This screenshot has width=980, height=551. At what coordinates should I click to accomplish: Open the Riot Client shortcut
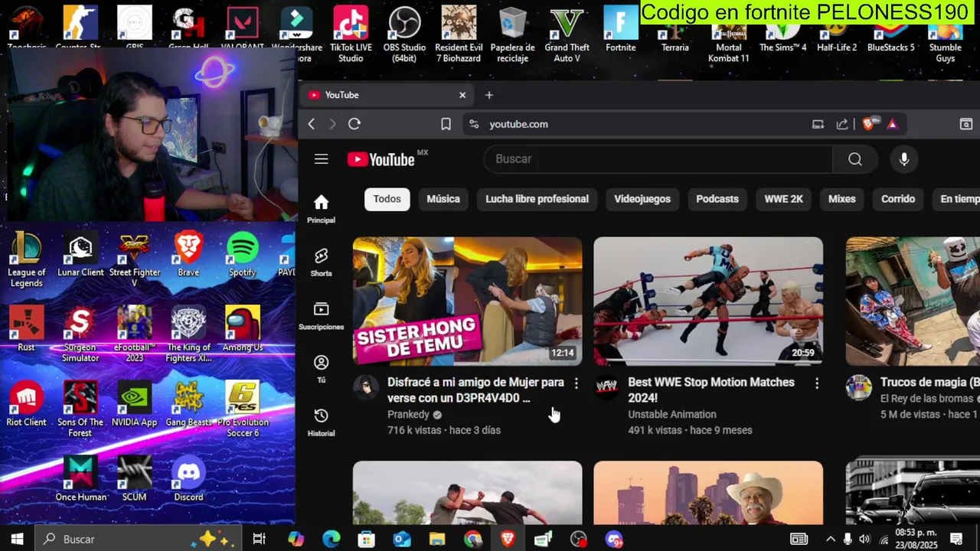point(27,403)
